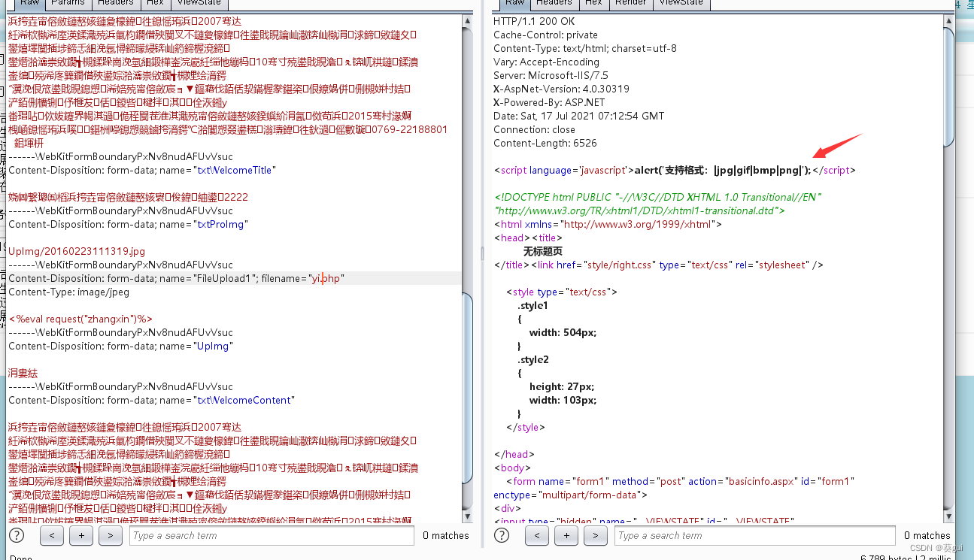974x560 pixels.
Task: Switch to the request Headers tab
Action: coord(116,3)
